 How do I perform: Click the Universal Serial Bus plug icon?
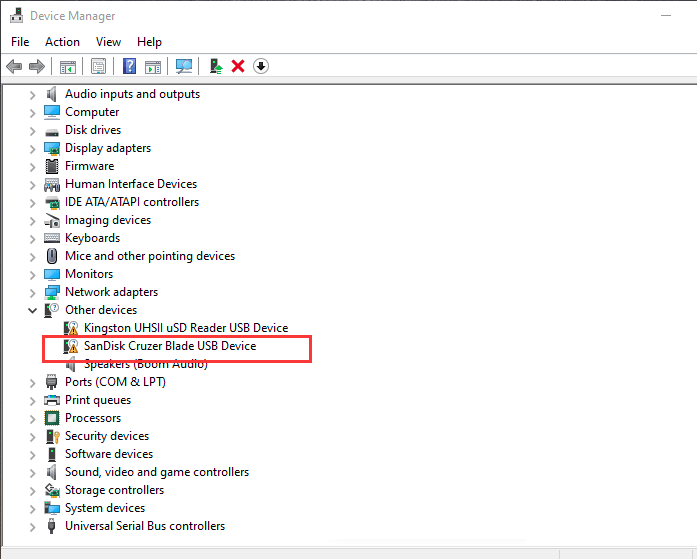click(52, 526)
